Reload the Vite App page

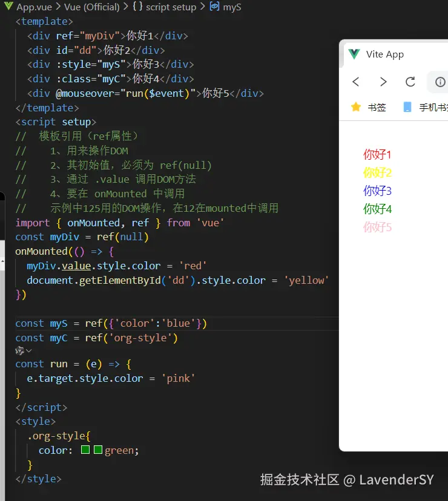(410, 82)
